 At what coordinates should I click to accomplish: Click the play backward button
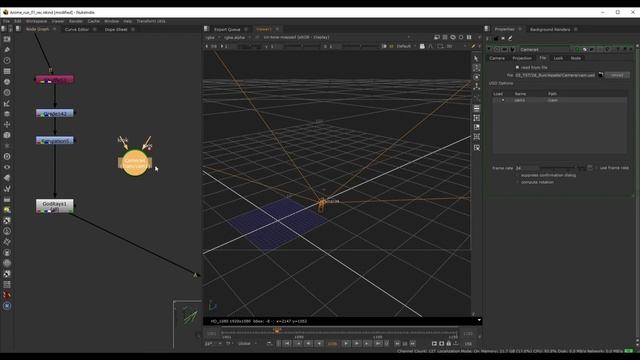tap(319, 344)
